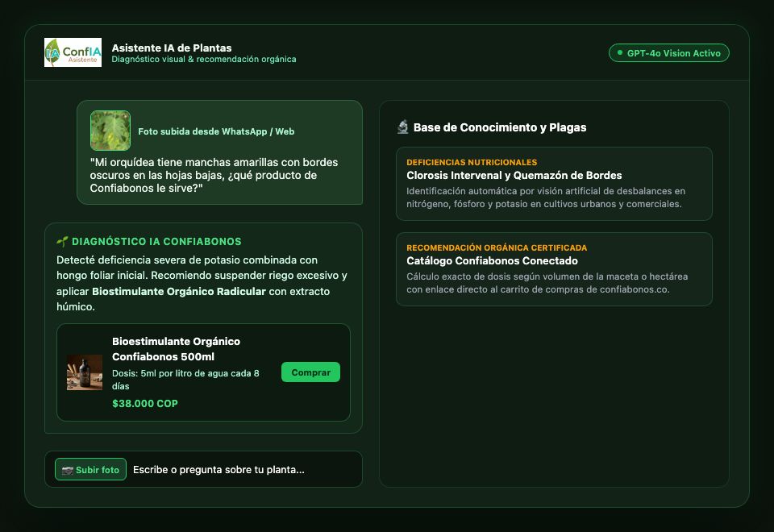This screenshot has width=774, height=532.
Task: Click the subtitle Diagnóstico visual & recomendación orgánica
Action: (x=204, y=59)
